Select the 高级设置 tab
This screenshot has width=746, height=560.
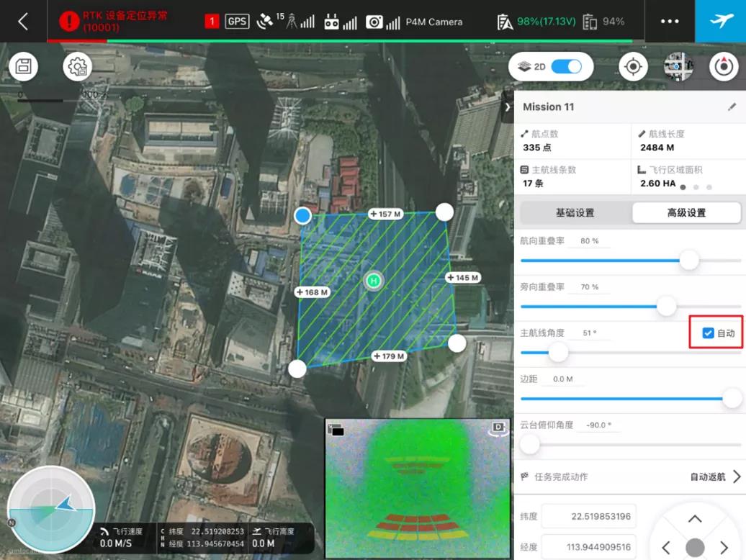[x=686, y=213]
